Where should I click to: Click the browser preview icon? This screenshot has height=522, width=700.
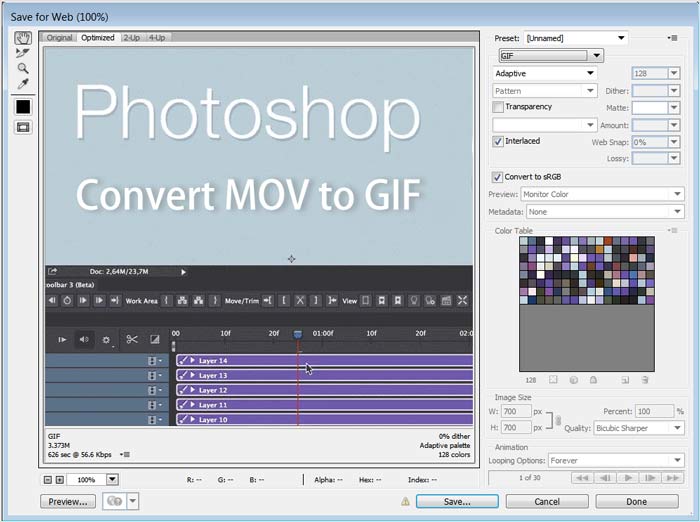click(x=115, y=501)
